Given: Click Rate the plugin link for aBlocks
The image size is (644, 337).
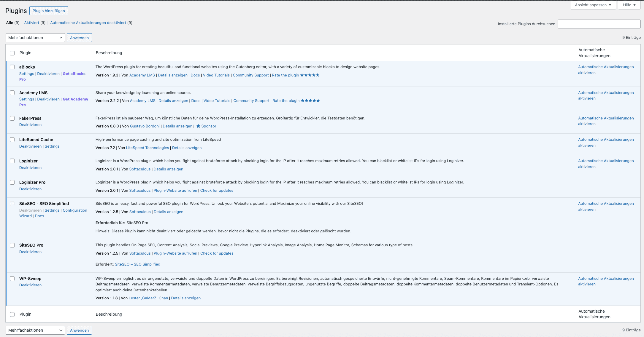Looking at the screenshot, I should [x=285, y=75].
